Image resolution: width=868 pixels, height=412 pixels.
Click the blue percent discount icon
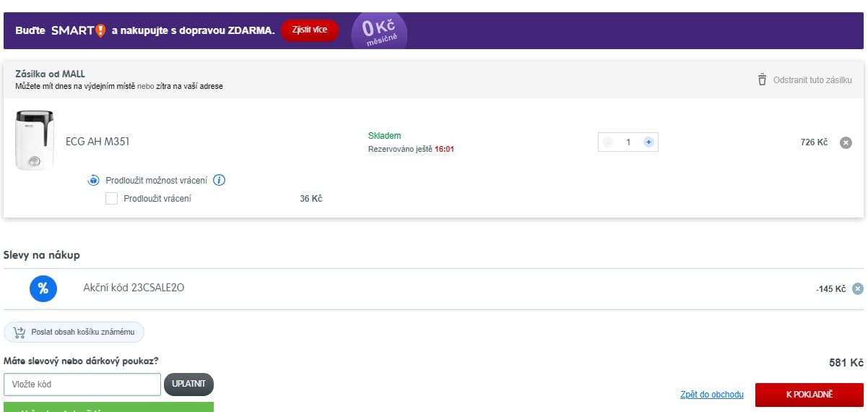point(43,288)
